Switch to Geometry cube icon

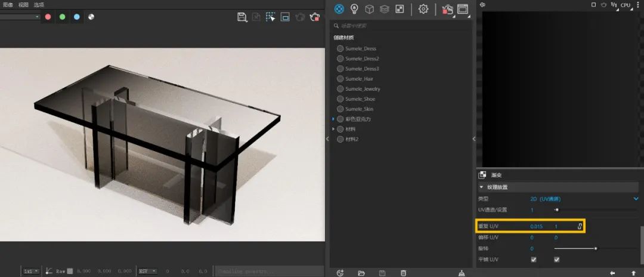coord(369,9)
